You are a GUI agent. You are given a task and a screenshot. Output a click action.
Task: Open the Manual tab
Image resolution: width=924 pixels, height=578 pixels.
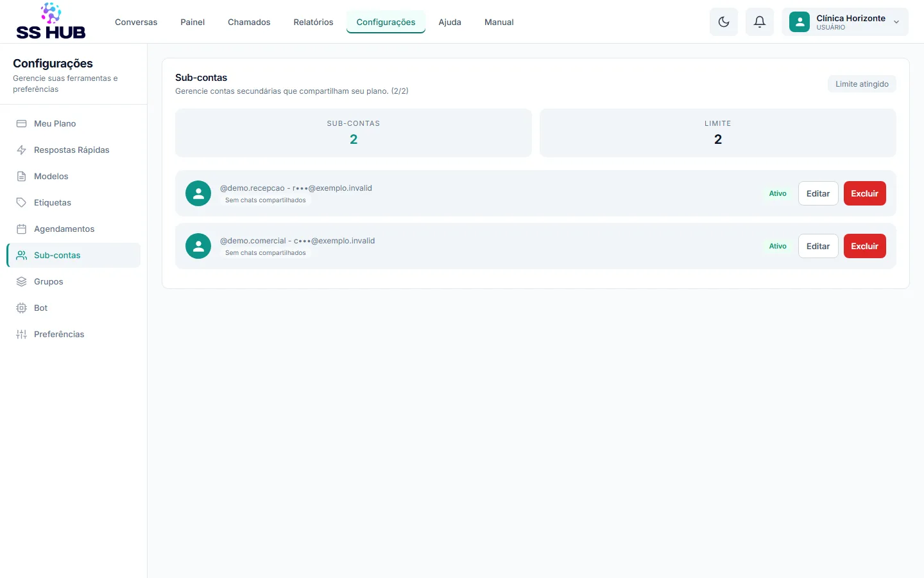[499, 22]
